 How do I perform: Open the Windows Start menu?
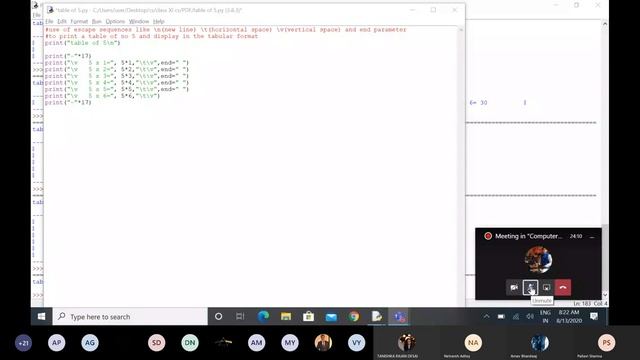pyautogui.click(x=41, y=316)
